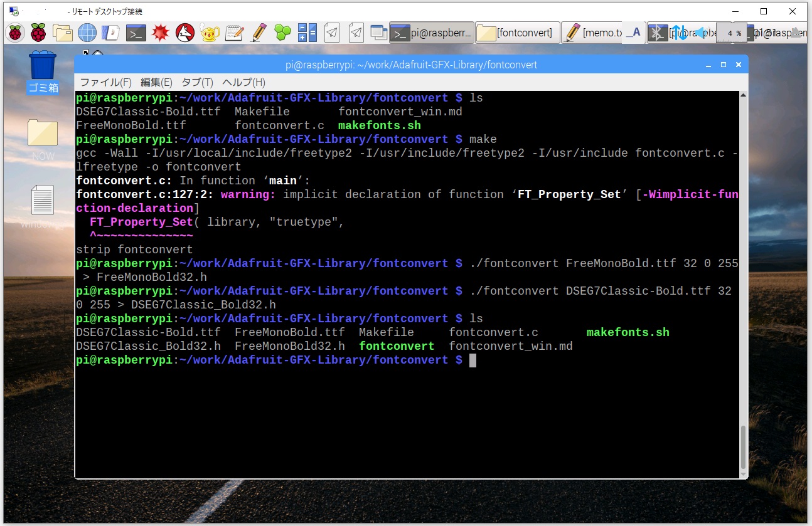Screen dimensions: 812x526
Task: Open the 編集(E) menu
Action: (156, 82)
